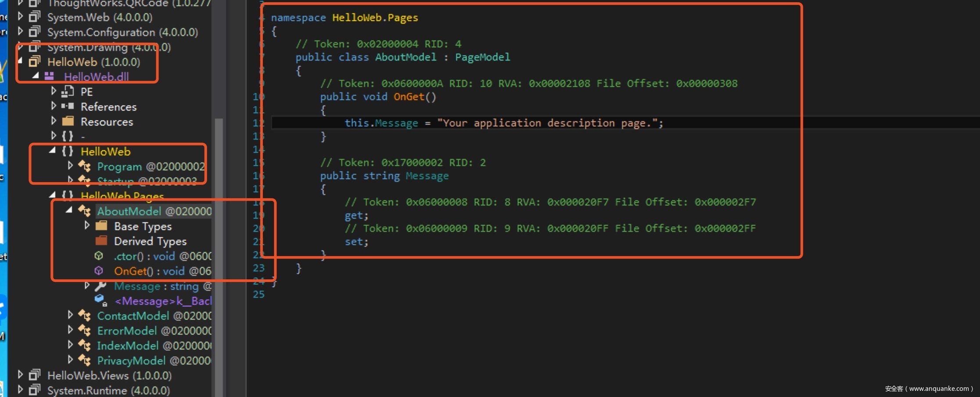Click the ContactModel class icon
This screenshot has width=980, height=397.
click(84, 315)
